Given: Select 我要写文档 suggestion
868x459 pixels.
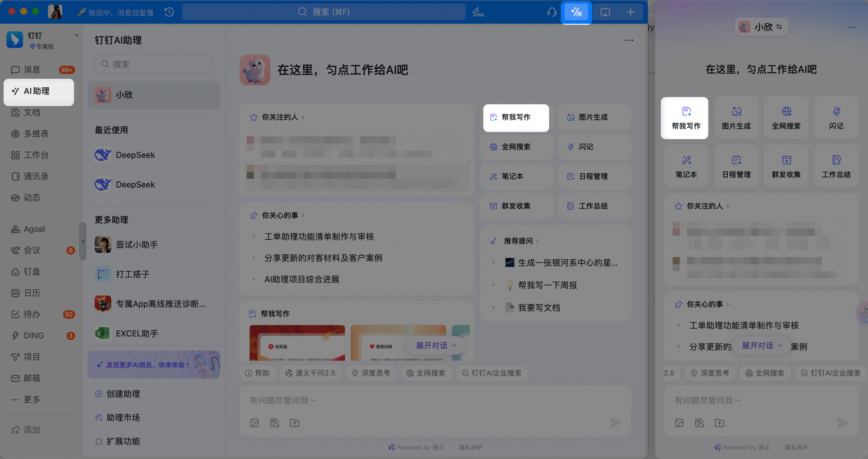Looking at the screenshot, I should click(539, 308).
